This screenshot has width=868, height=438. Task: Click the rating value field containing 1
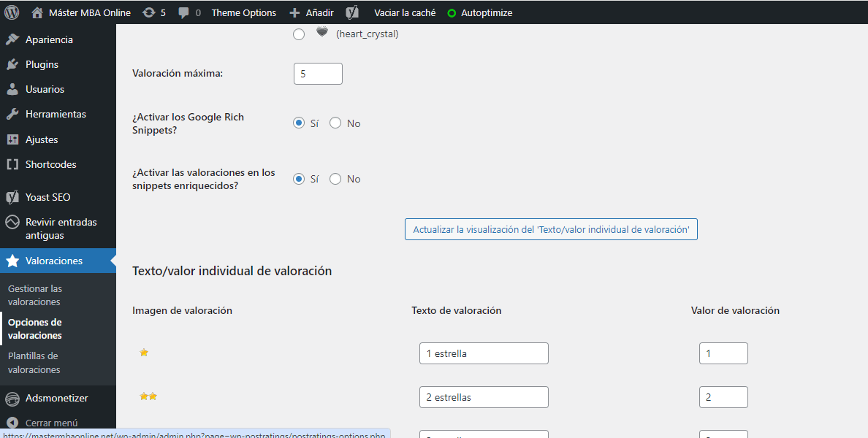pos(723,353)
